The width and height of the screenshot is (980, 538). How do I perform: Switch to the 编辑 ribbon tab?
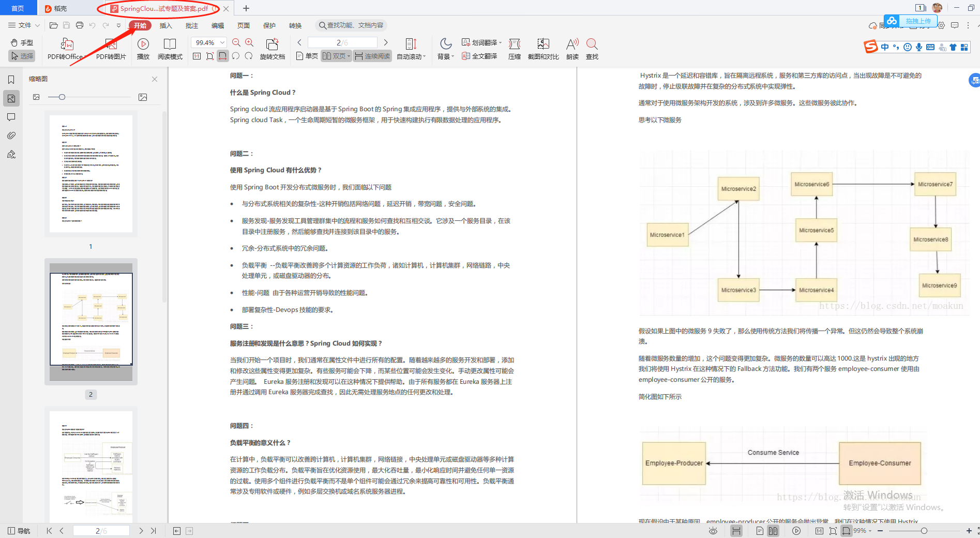(218, 25)
